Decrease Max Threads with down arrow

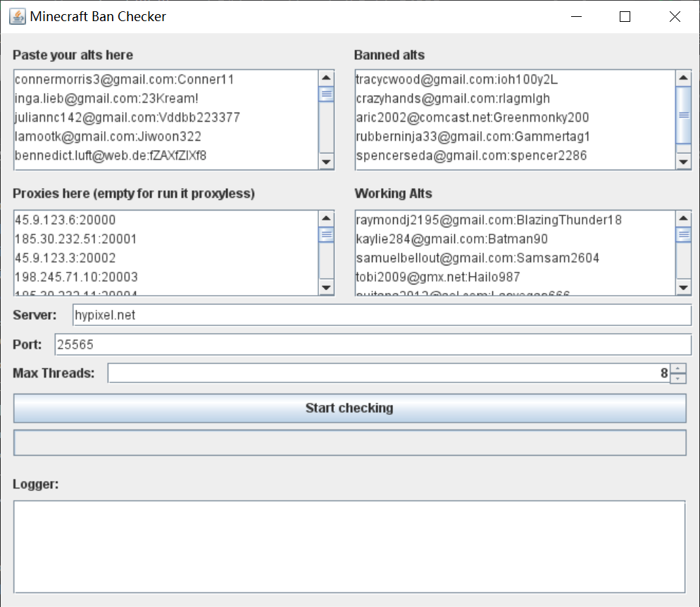click(x=677, y=378)
